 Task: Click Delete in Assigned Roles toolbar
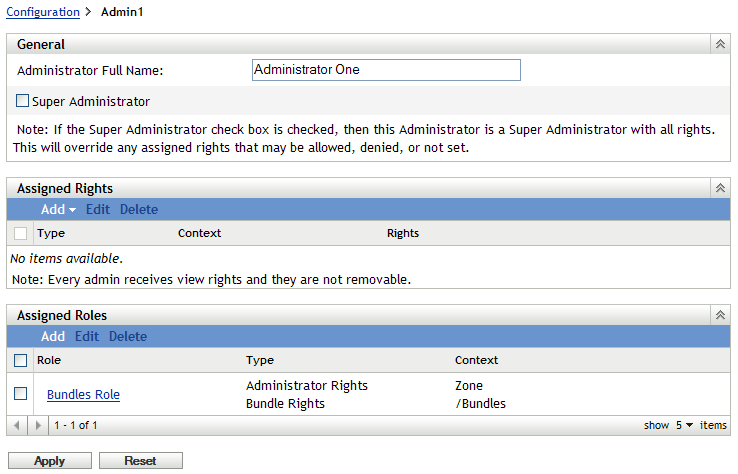tap(128, 337)
